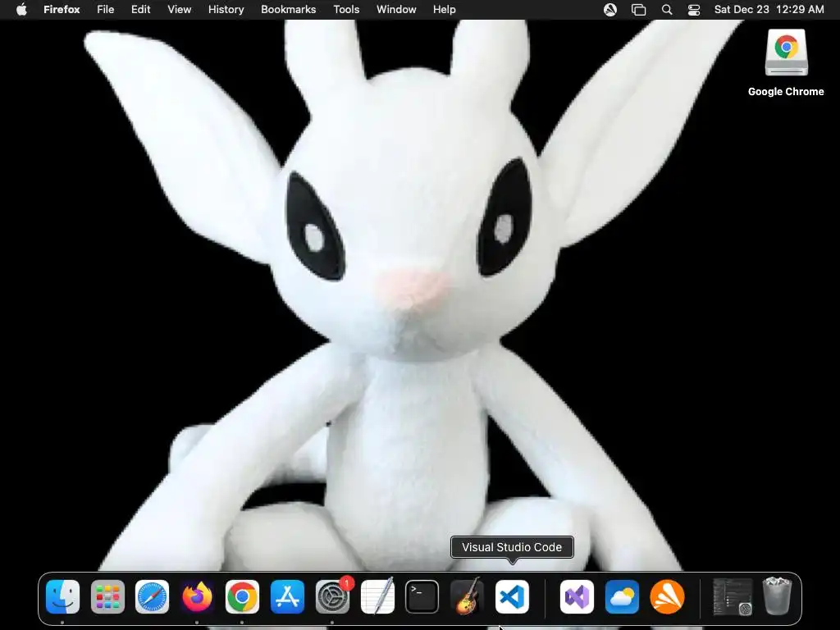The width and height of the screenshot is (840, 630).
Task: Open the View menu
Action: click(180, 10)
